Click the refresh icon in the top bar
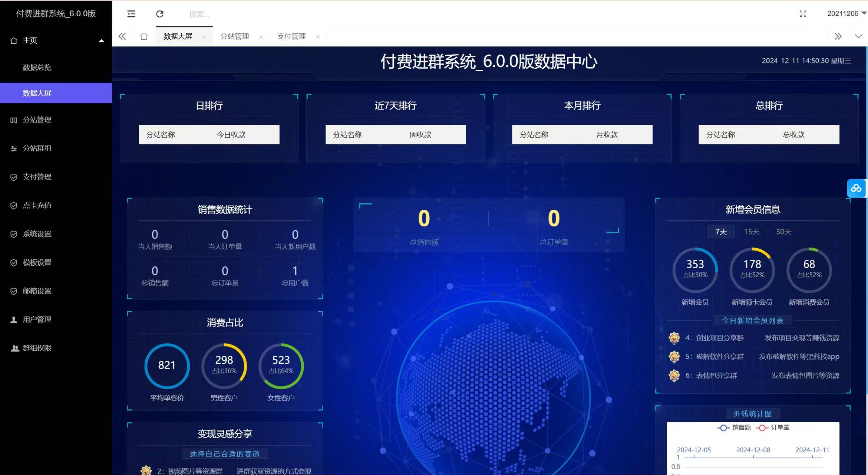868x475 pixels. tap(160, 14)
